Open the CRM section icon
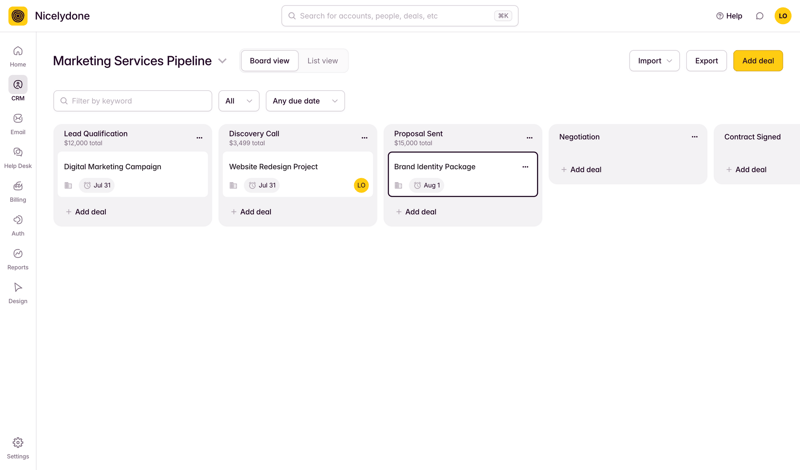 (x=18, y=84)
